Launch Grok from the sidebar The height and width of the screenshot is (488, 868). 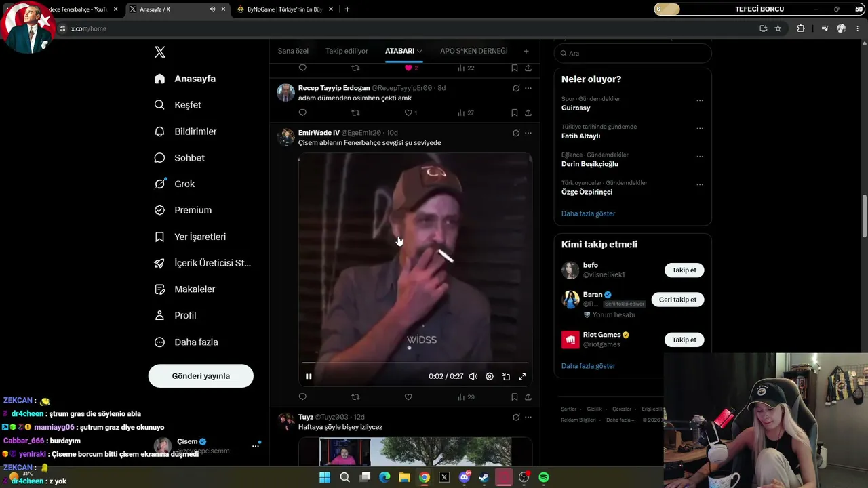click(174, 184)
